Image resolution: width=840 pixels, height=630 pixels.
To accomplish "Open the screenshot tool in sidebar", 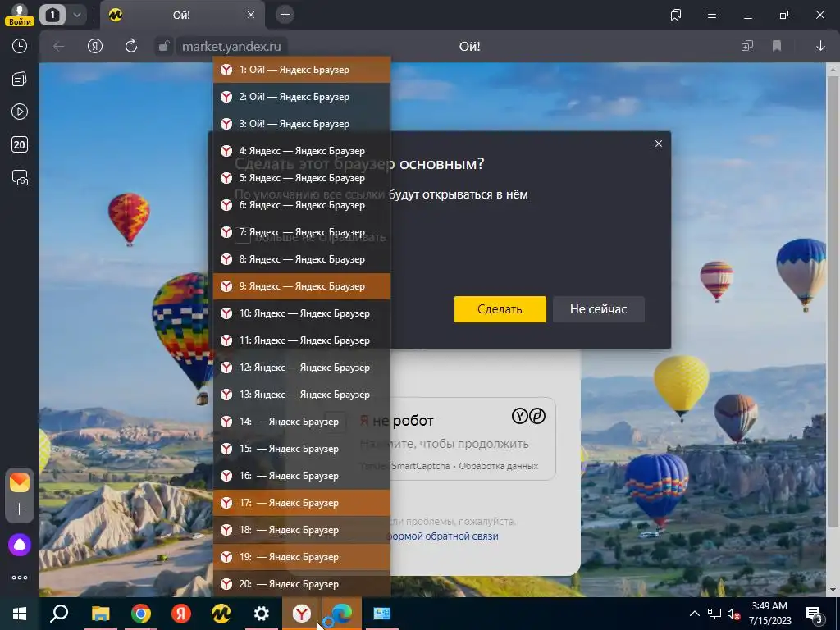I will (x=20, y=177).
